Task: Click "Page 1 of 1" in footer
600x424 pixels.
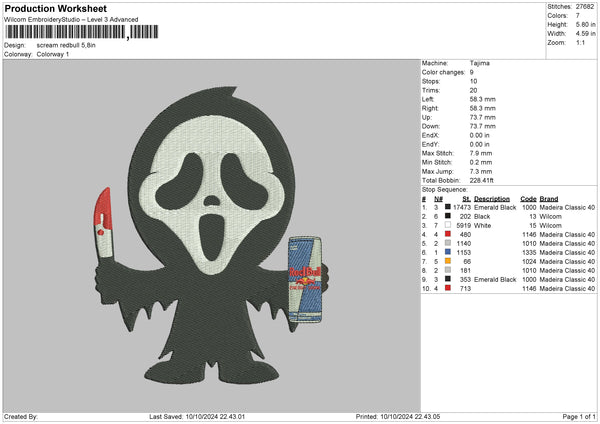Action: point(579,416)
